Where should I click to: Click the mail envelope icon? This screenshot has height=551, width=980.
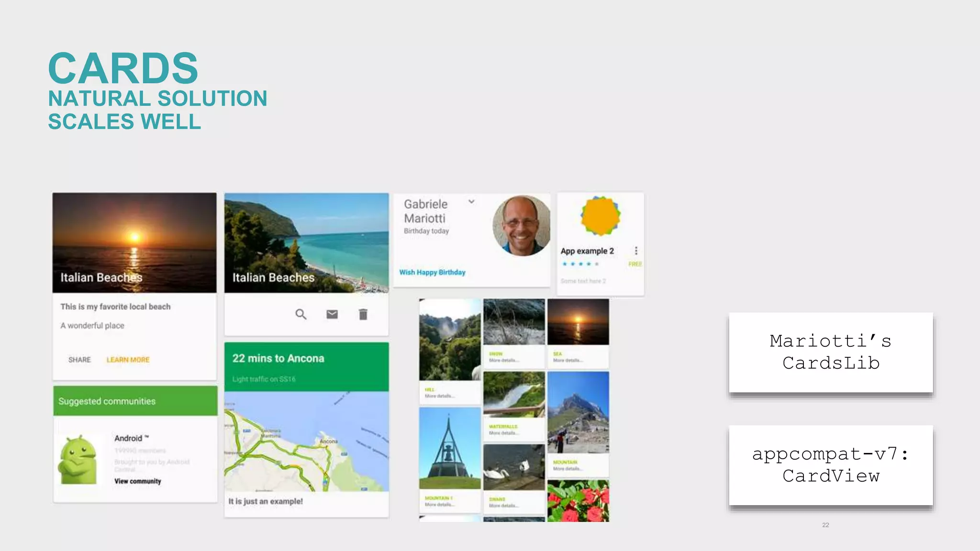click(332, 314)
